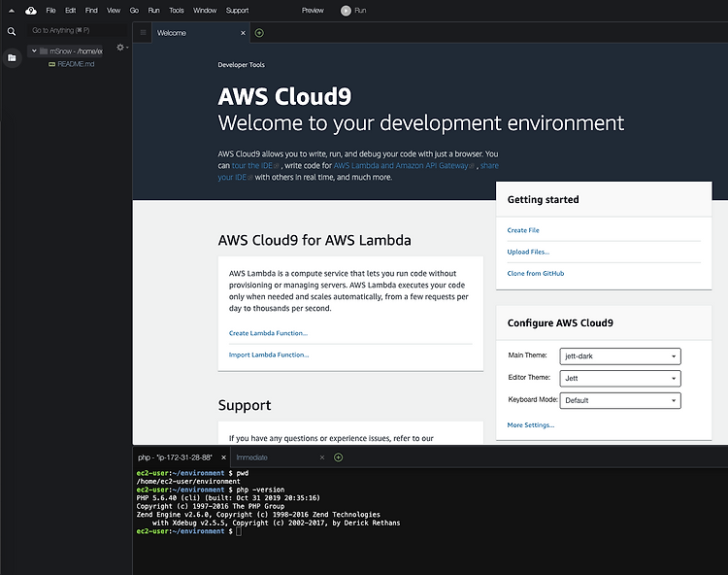This screenshot has width=728, height=575.
Task: Toggle the Environment folder panel icon
Action: pyautogui.click(x=12, y=57)
